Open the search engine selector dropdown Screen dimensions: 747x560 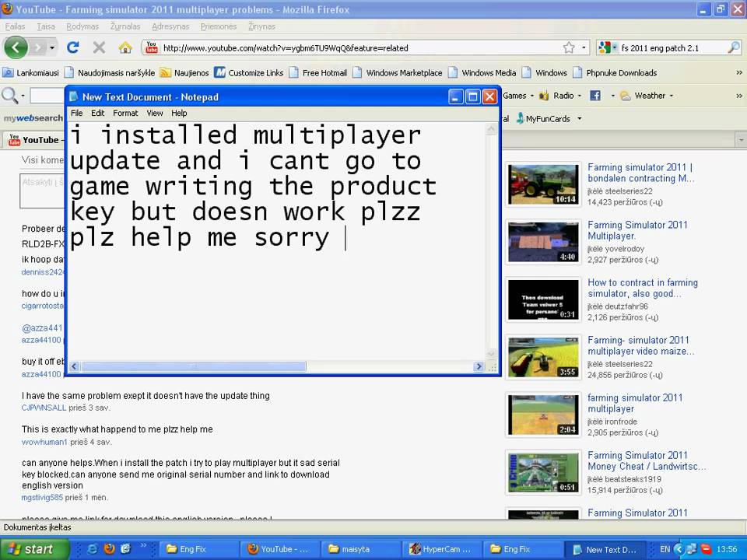[608, 47]
